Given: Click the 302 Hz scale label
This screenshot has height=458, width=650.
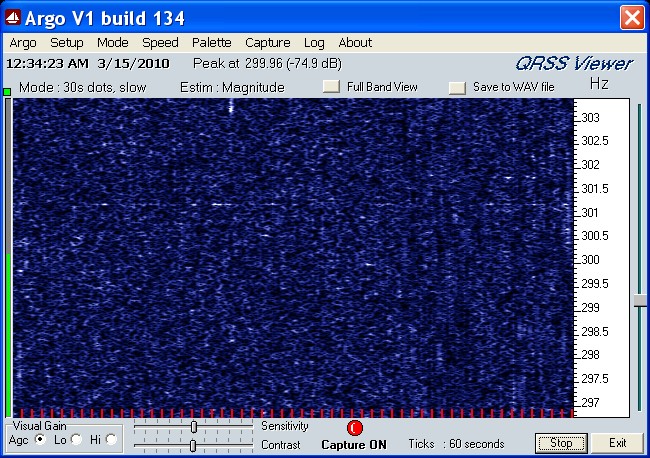Looking at the screenshot, I should tap(591, 165).
